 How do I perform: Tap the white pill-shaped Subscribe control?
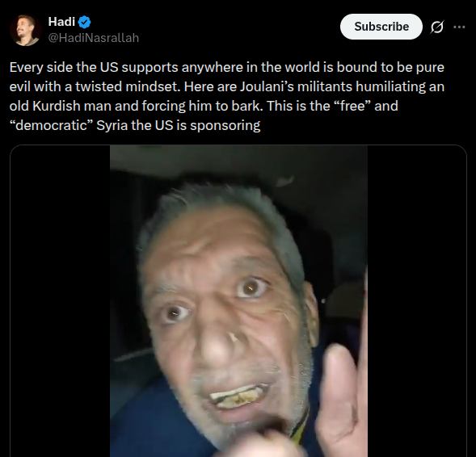(x=381, y=27)
